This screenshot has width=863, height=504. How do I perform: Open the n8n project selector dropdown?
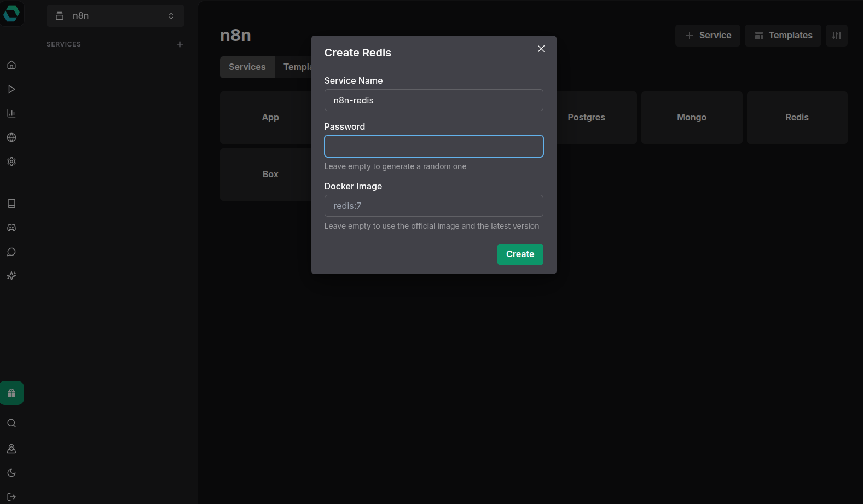115,16
